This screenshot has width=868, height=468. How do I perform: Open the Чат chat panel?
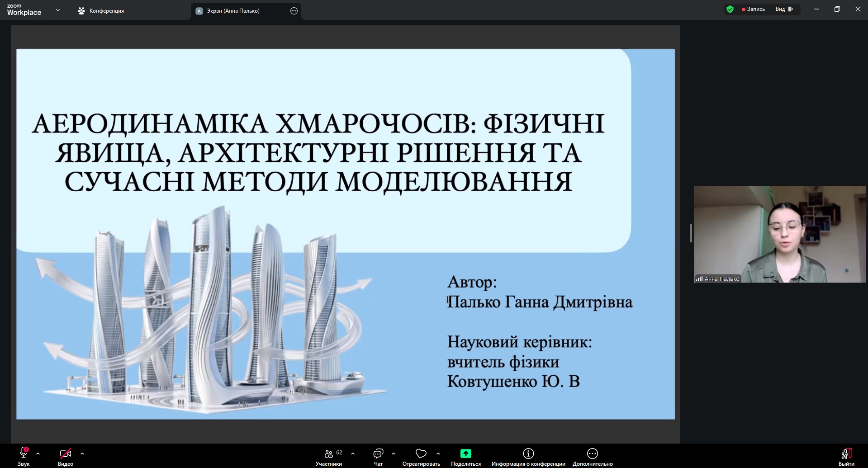[378, 453]
